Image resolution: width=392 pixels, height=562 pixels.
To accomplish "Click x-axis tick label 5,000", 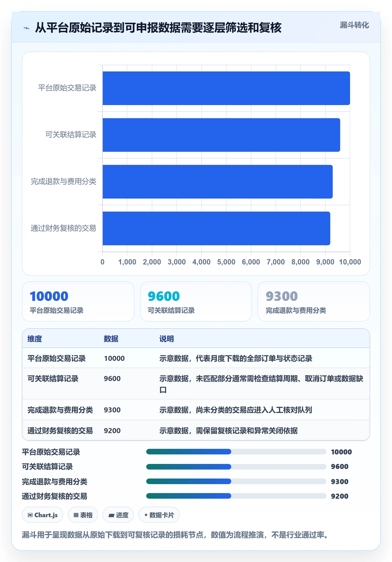I will (x=226, y=262).
